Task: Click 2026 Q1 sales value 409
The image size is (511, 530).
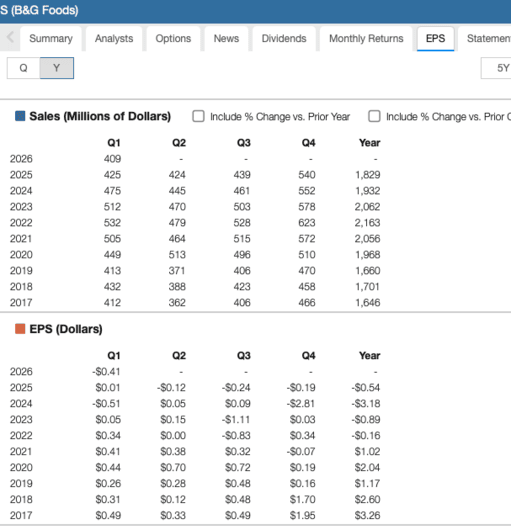Action: [112, 159]
